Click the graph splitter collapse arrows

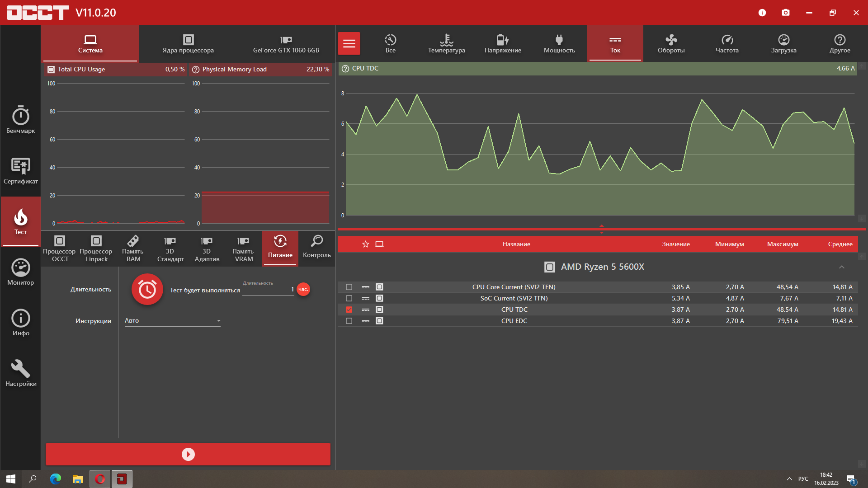click(601, 229)
